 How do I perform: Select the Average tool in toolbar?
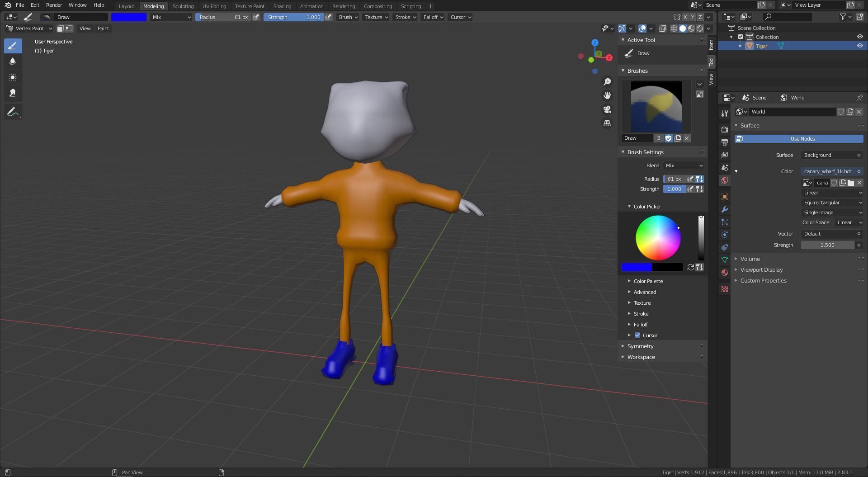(13, 77)
